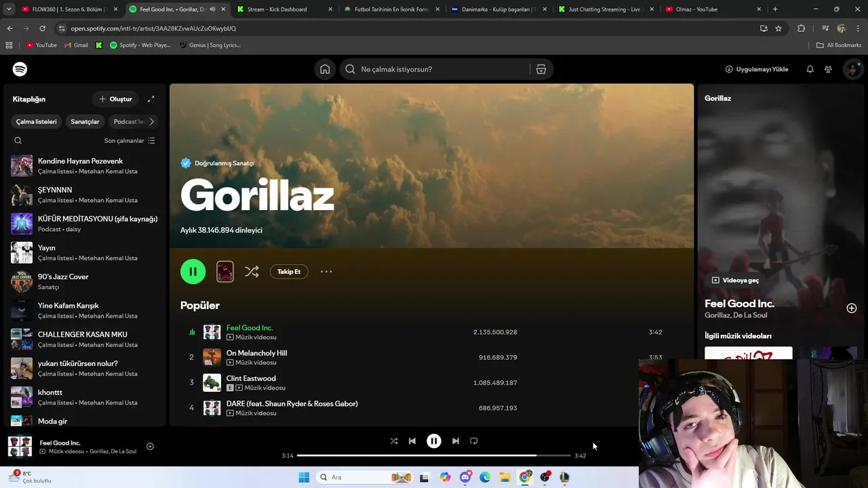Image resolution: width=868 pixels, height=488 pixels.
Task: Select Podcast'ler filter chip
Action: 127,122
